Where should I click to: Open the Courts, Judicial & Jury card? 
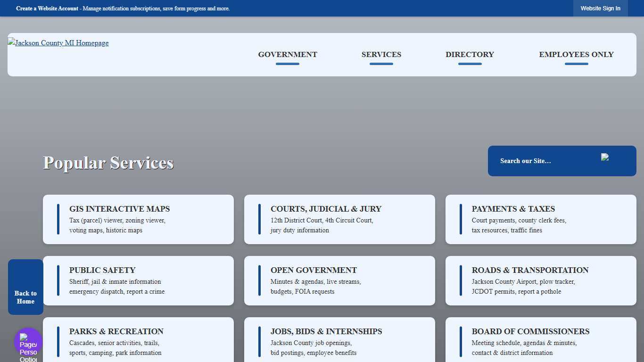tap(339, 219)
